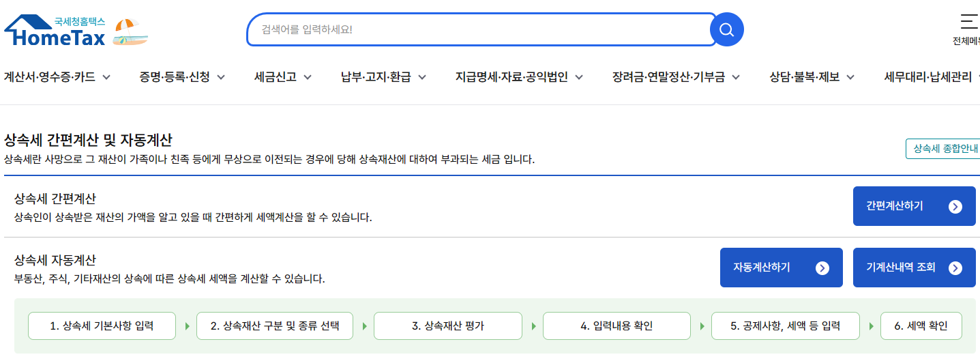
Task: Open the 지급명세·자료·공익법인 menu
Action: pyautogui.click(x=518, y=77)
